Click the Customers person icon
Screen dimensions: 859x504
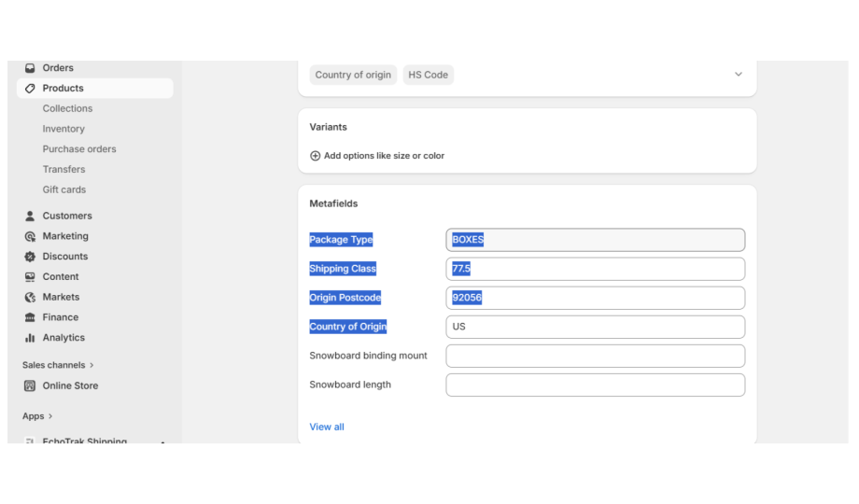tap(30, 216)
